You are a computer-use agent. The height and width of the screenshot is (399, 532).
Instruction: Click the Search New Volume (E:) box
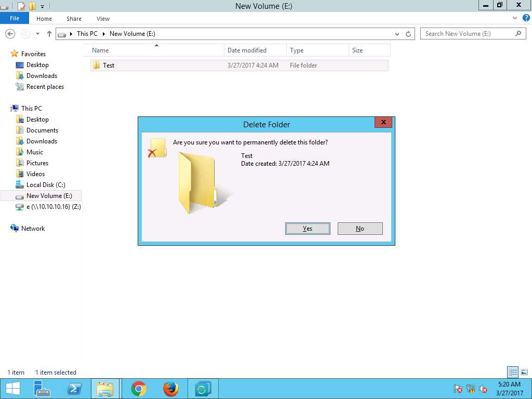pos(473,34)
